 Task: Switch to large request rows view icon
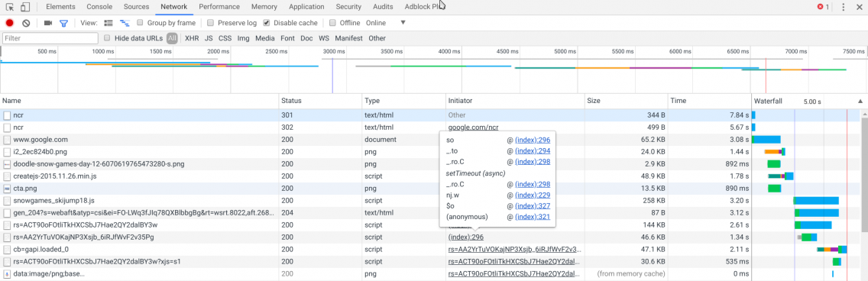(108, 23)
